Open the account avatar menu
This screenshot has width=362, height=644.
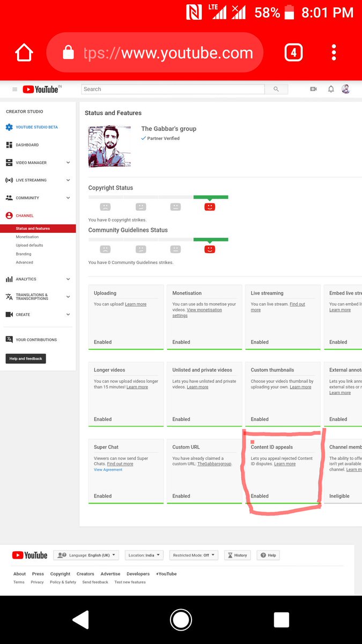click(346, 89)
